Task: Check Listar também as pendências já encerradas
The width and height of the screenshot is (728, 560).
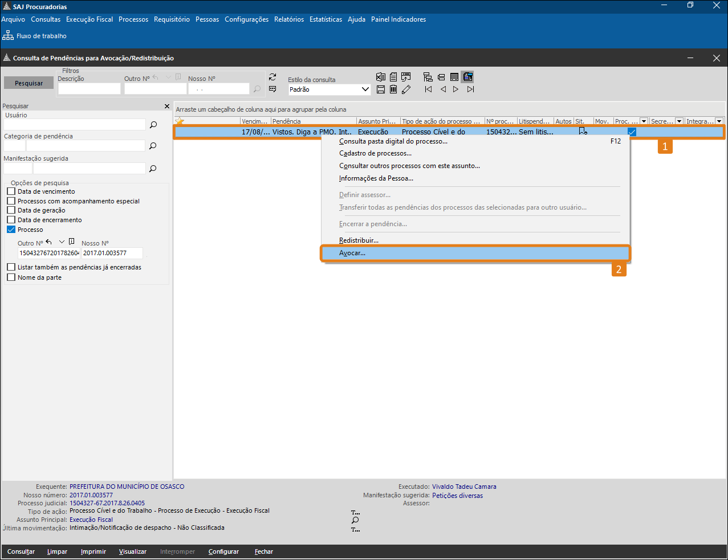Action: [x=11, y=267]
